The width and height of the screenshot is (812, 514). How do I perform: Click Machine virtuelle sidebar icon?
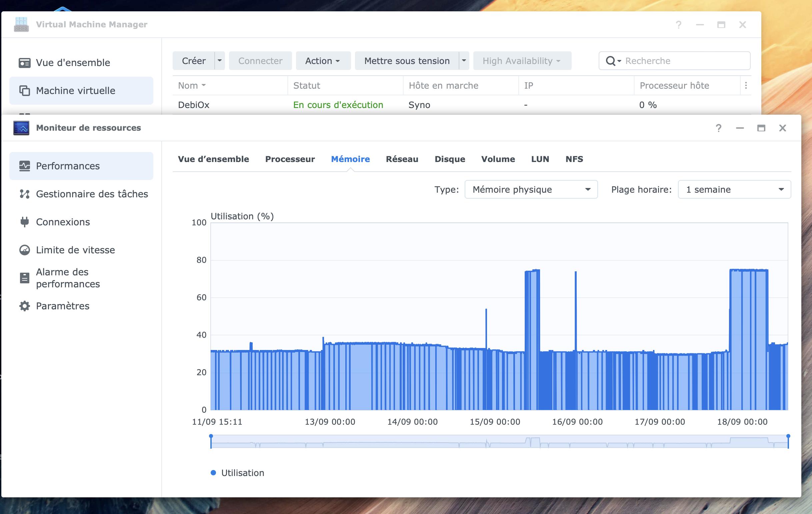pyautogui.click(x=25, y=91)
